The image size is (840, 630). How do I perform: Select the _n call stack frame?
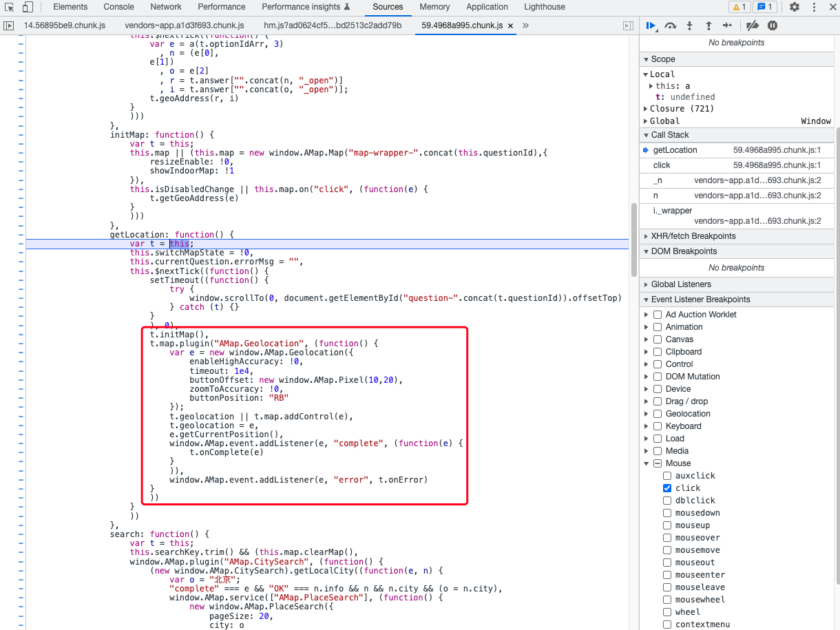point(737,180)
